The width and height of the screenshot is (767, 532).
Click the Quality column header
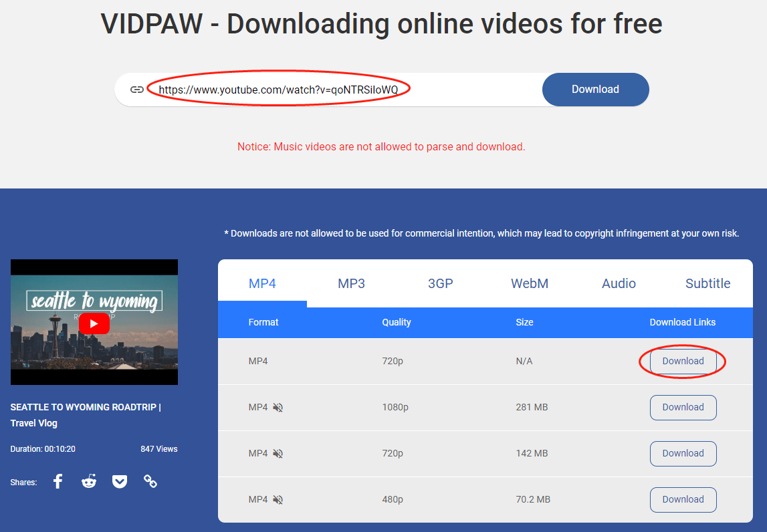(x=397, y=322)
